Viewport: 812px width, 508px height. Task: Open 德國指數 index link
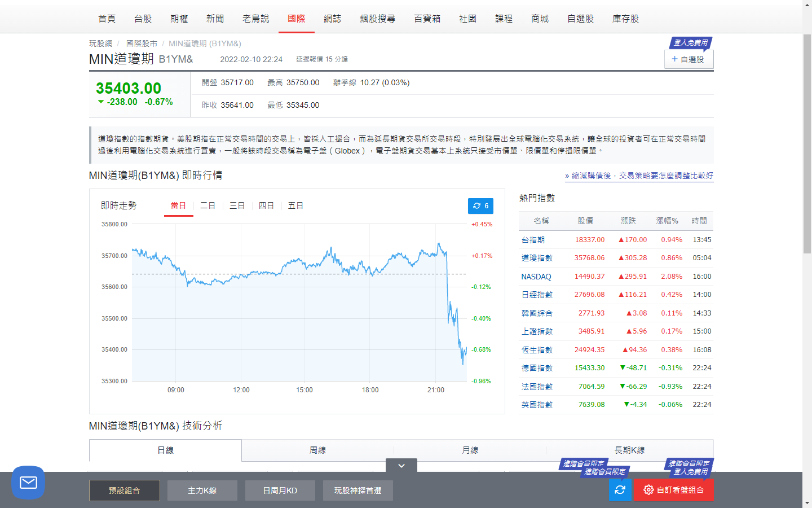coord(537,368)
